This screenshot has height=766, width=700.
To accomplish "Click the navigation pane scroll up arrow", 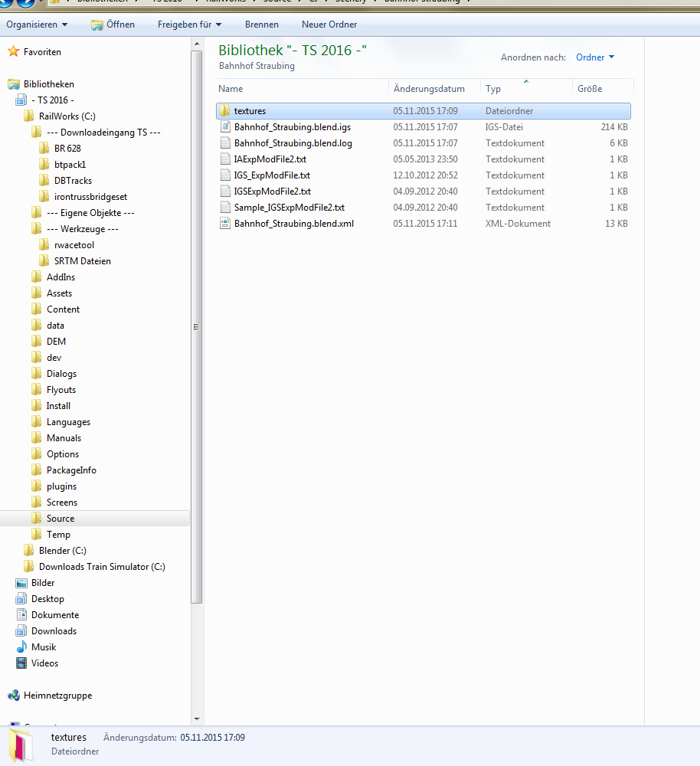I will (x=197, y=44).
